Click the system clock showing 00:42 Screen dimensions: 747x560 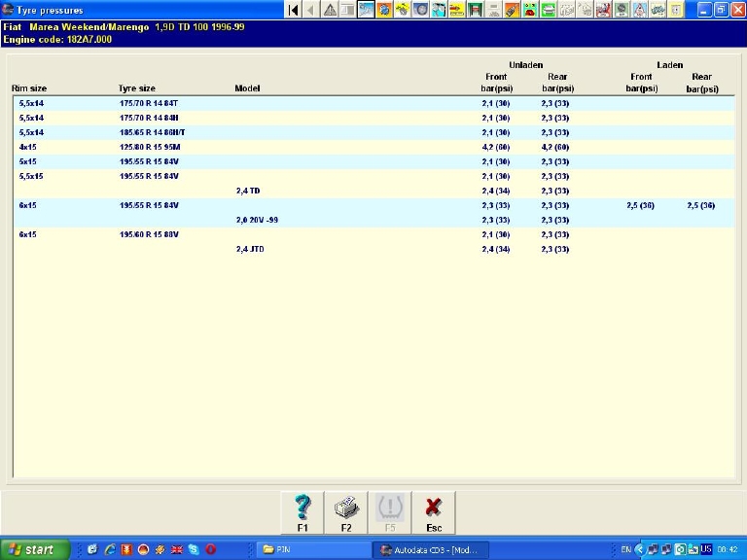pos(727,550)
